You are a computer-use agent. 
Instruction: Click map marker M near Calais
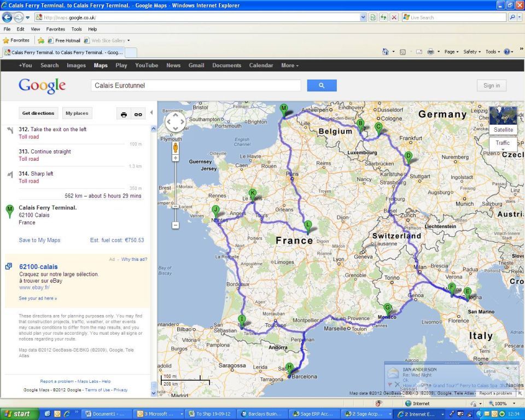(284, 110)
